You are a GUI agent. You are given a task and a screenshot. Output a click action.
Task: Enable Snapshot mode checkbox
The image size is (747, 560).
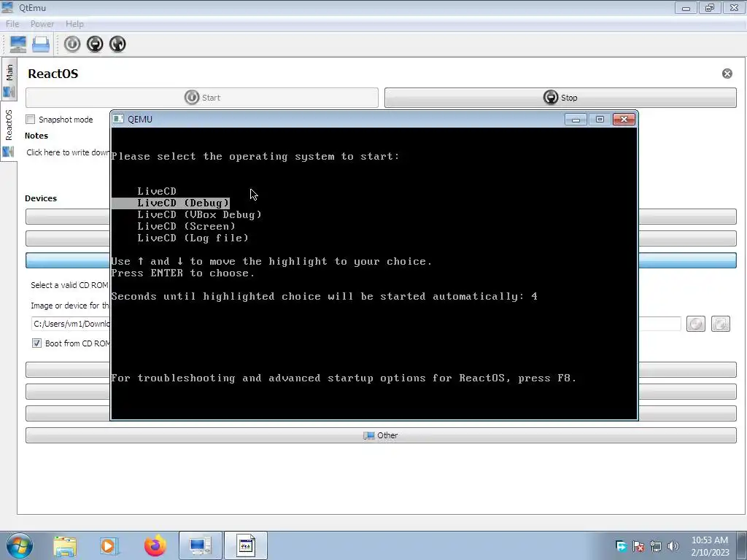coord(31,120)
